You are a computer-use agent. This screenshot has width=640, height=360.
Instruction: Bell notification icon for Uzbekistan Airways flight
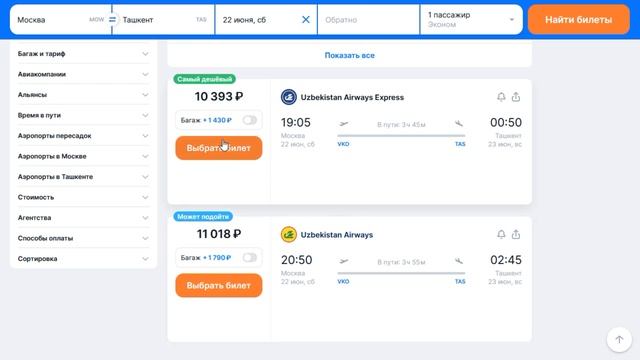click(x=501, y=234)
